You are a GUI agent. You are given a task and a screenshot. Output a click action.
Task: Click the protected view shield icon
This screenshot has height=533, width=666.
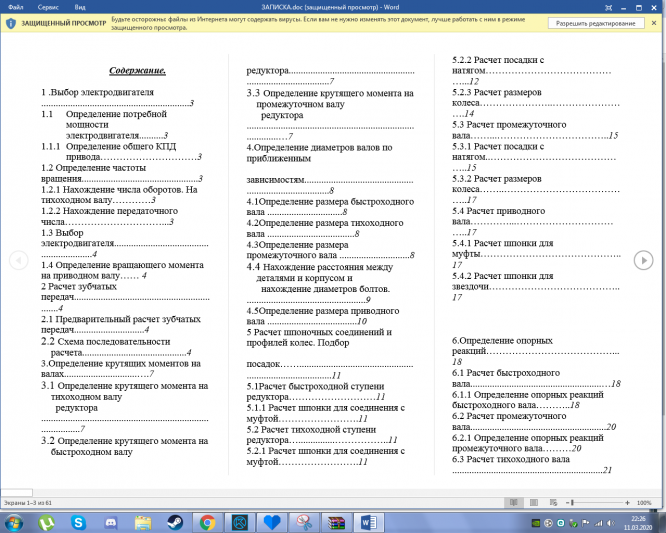tap(11, 24)
